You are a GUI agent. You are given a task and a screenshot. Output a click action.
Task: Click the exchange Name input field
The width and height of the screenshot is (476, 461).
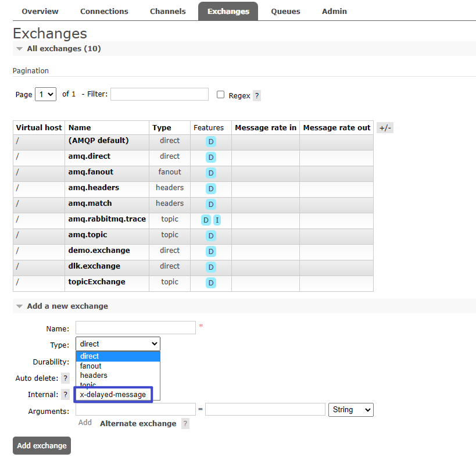pos(135,328)
